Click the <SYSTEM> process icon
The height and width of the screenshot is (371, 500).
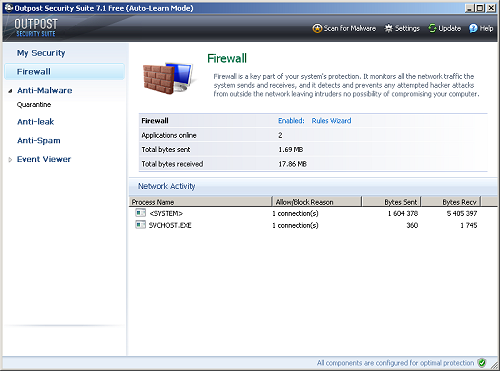click(140, 213)
